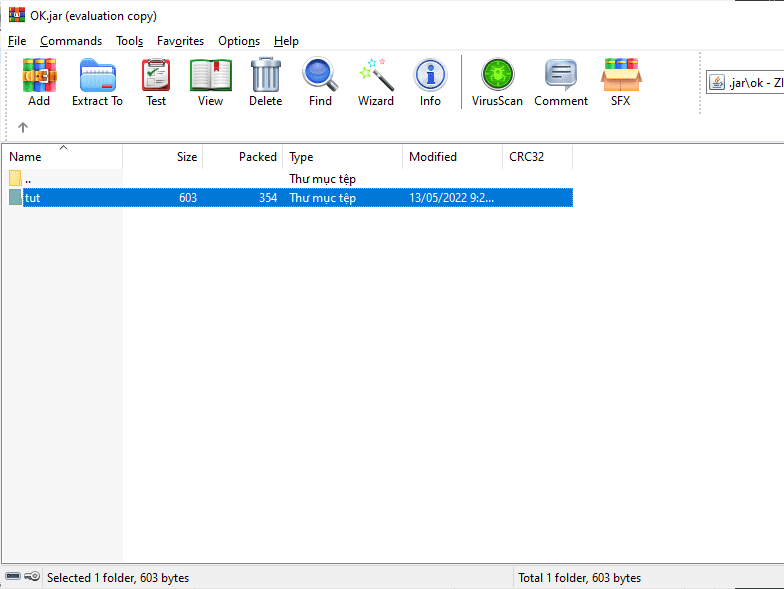Create SFX archive icon
The width and height of the screenshot is (784, 589).
[621, 75]
